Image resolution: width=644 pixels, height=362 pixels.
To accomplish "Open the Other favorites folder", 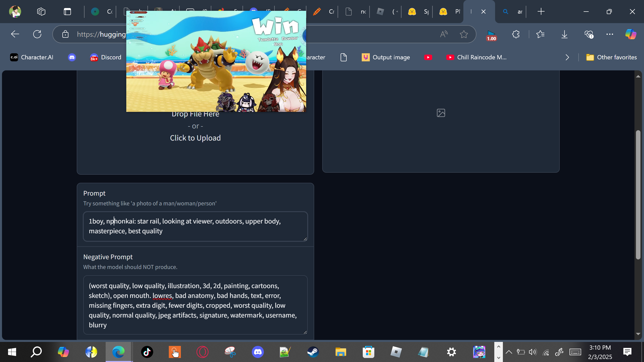I will 611,57.
